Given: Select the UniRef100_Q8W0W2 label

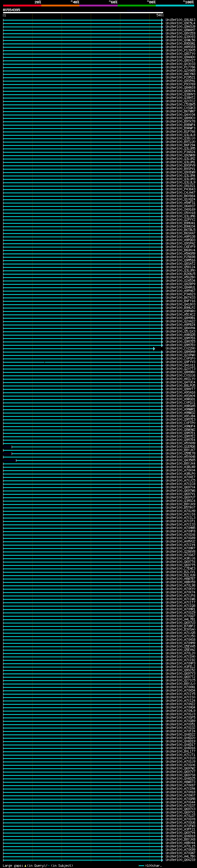Looking at the screenshot, I should click(x=180, y=430).
